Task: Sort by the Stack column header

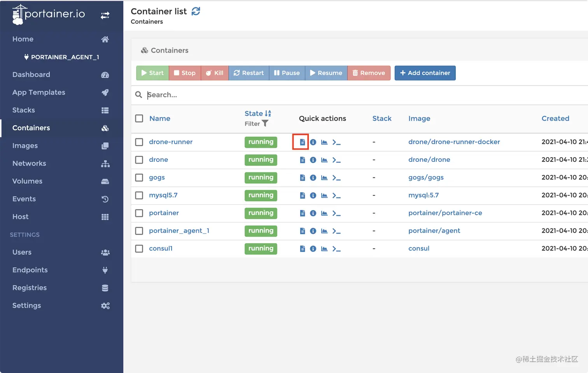Action: click(x=382, y=118)
